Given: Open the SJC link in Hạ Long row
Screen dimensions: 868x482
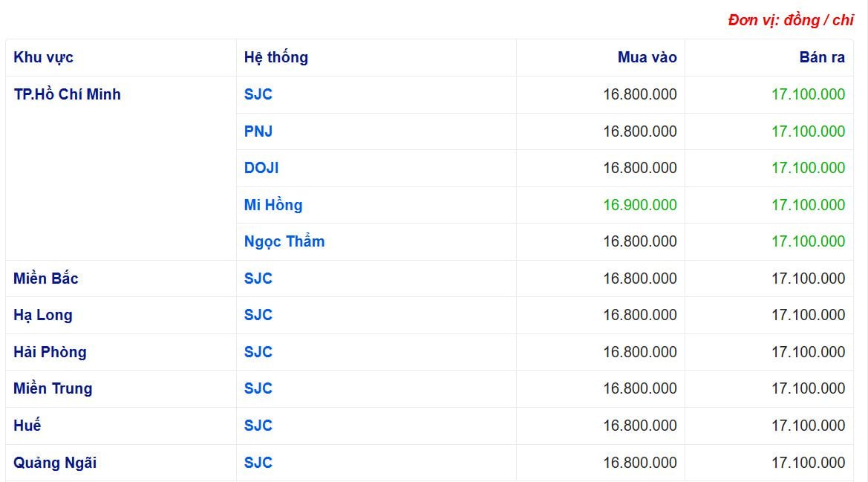Looking at the screenshot, I should tap(258, 315).
